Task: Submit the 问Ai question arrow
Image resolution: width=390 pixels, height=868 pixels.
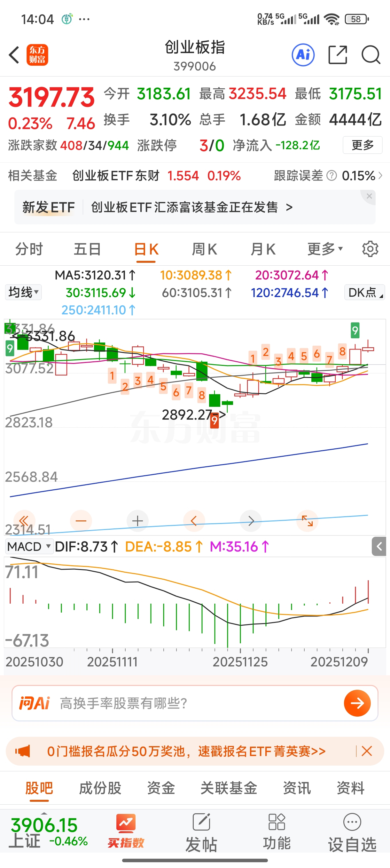Action: tap(357, 703)
